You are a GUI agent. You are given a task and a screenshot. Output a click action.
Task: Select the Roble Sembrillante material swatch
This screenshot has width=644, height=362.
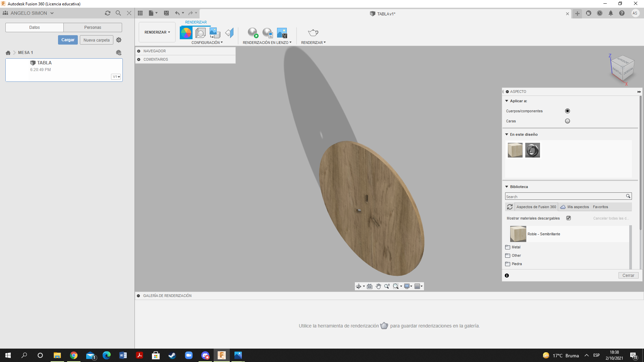pyautogui.click(x=518, y=233)
